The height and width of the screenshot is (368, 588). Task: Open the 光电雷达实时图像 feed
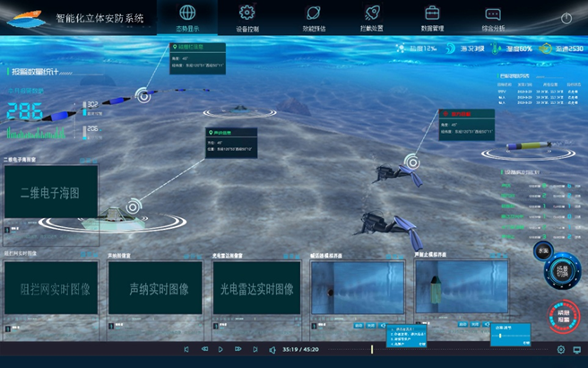(x=257, y=288)
